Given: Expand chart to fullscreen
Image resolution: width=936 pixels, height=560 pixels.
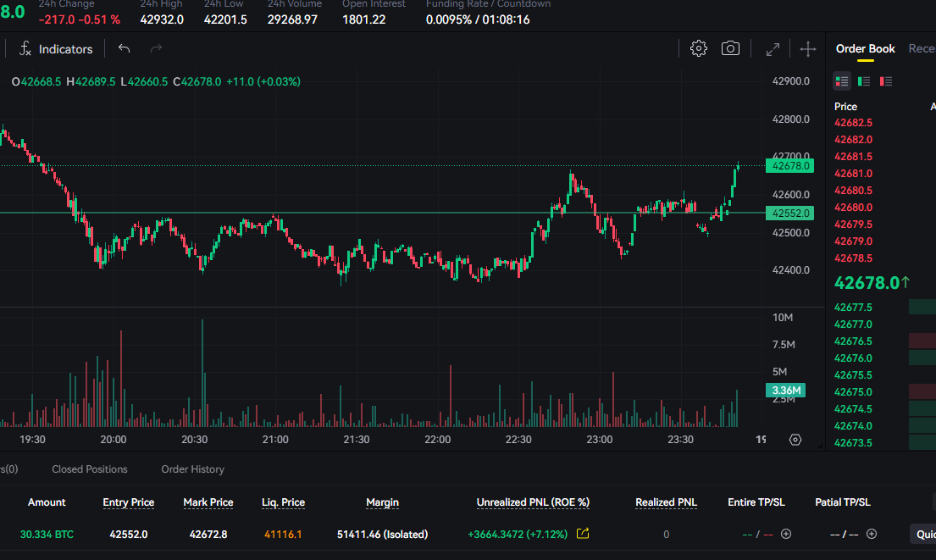Looking at the screenshot, I should coord(773,49).
